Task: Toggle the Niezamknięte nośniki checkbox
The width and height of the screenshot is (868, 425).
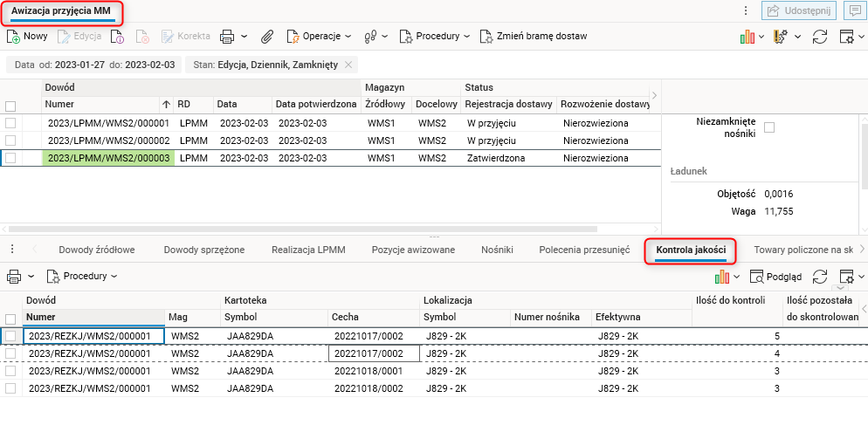Action: pos(769,127)
